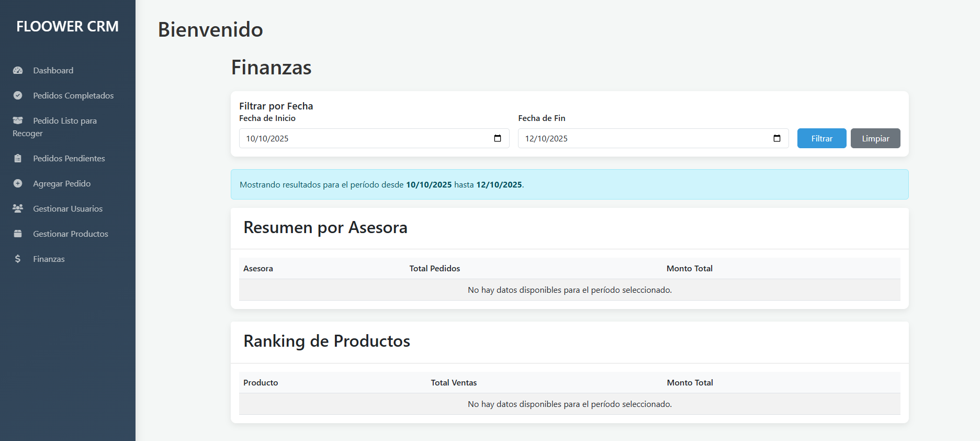The image size is (980, 441).
Task: Click the dollar sign icon for Finanzas
Action: click(x=18, y=259)
